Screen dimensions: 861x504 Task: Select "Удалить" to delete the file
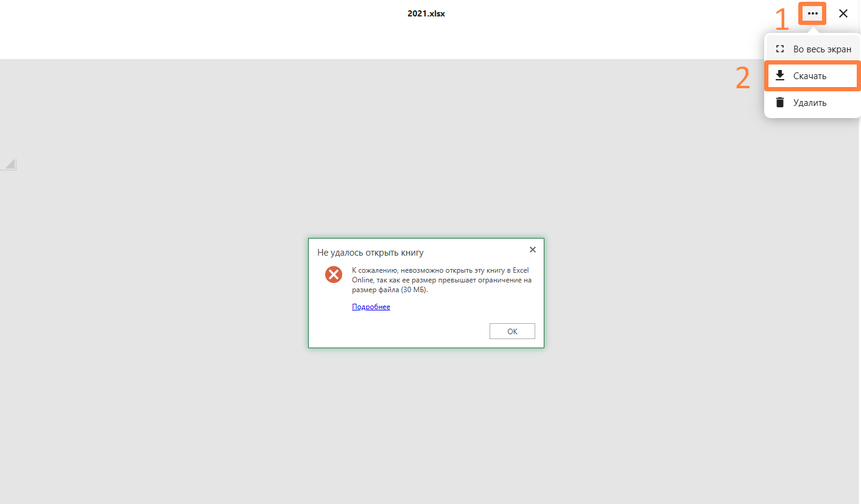tap(810, 103)
